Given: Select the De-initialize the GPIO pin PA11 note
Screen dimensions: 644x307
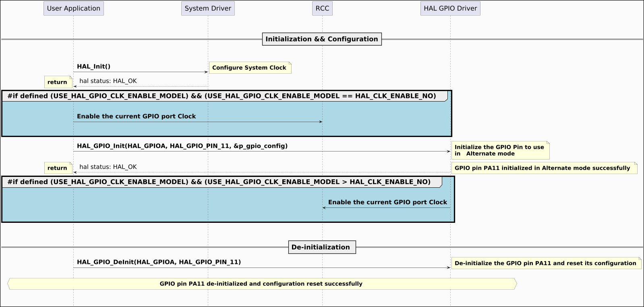Looking at the screenshot, I should click(546, 263).
